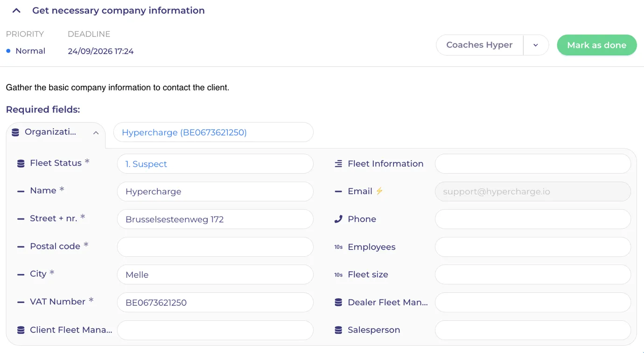Click the blue Normal priority dot

click(8, 51)
